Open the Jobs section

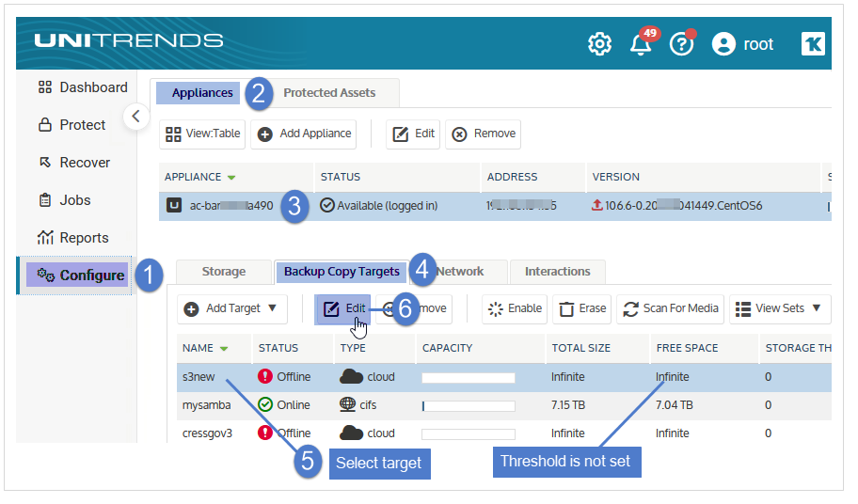click(x=65, y=202)
